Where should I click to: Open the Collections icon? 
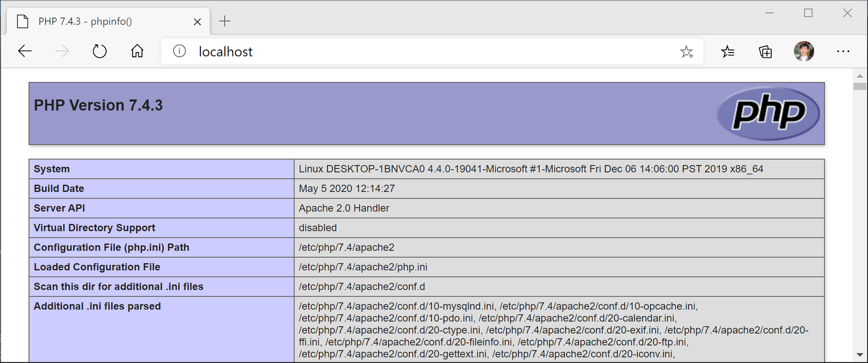point(765,51)
